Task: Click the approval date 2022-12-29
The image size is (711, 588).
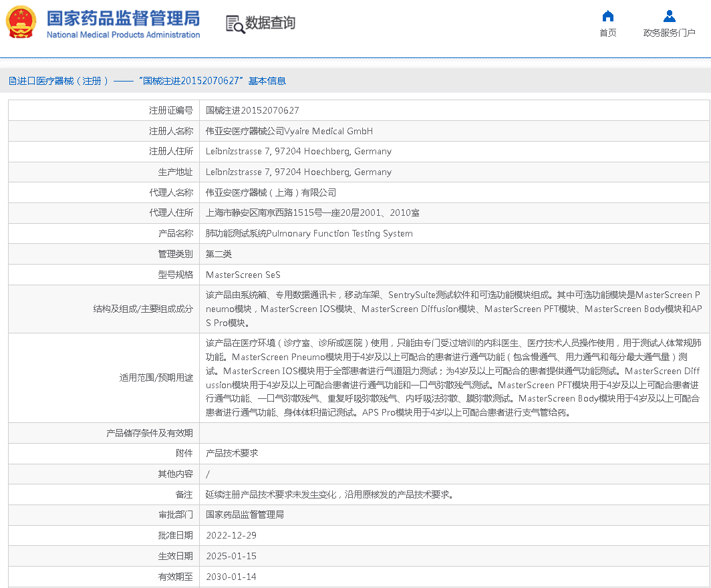Action: (x=231, y=535)
